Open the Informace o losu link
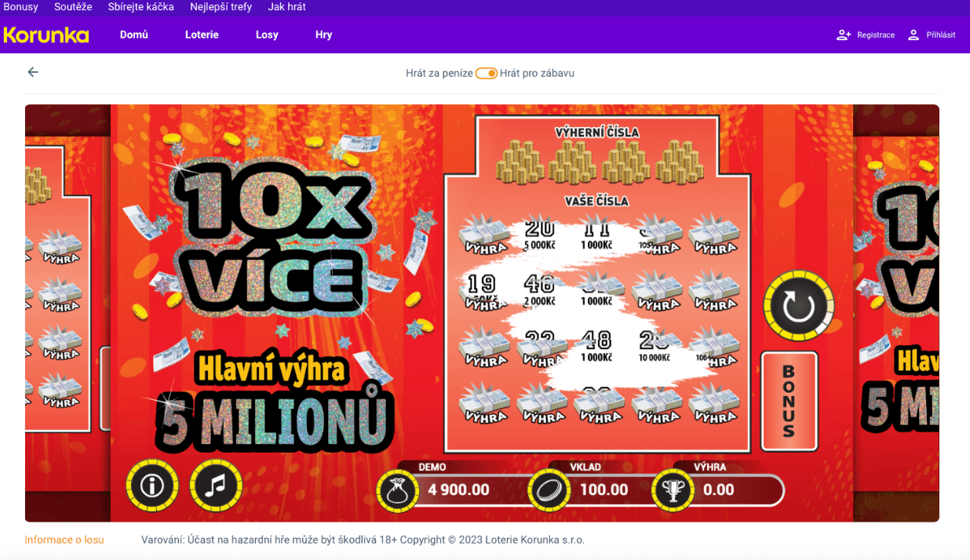This screenshot has width=970, height=560. coord(64,540)
